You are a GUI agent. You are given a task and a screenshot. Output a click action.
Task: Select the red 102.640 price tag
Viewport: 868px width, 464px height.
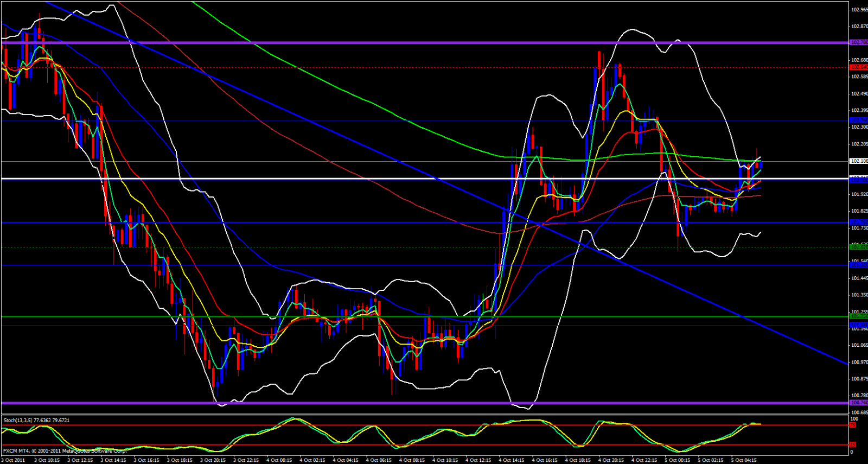click(x=858, y=67)
